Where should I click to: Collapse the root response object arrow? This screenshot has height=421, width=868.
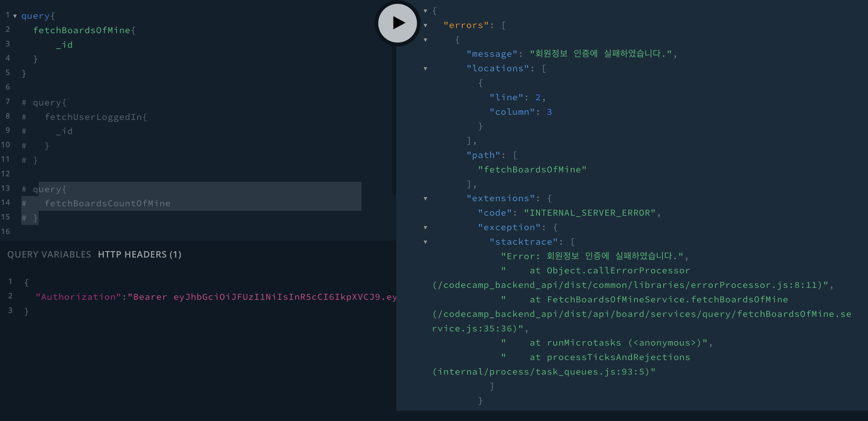point(425,11)
